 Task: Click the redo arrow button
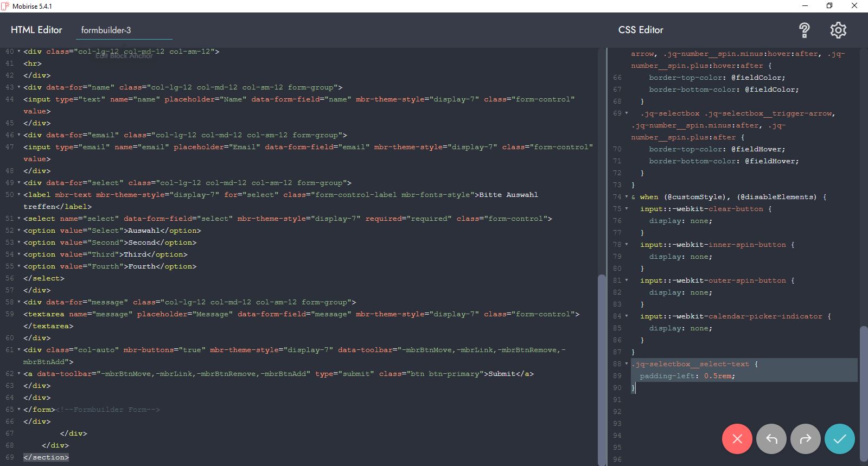tap(805, 439)
